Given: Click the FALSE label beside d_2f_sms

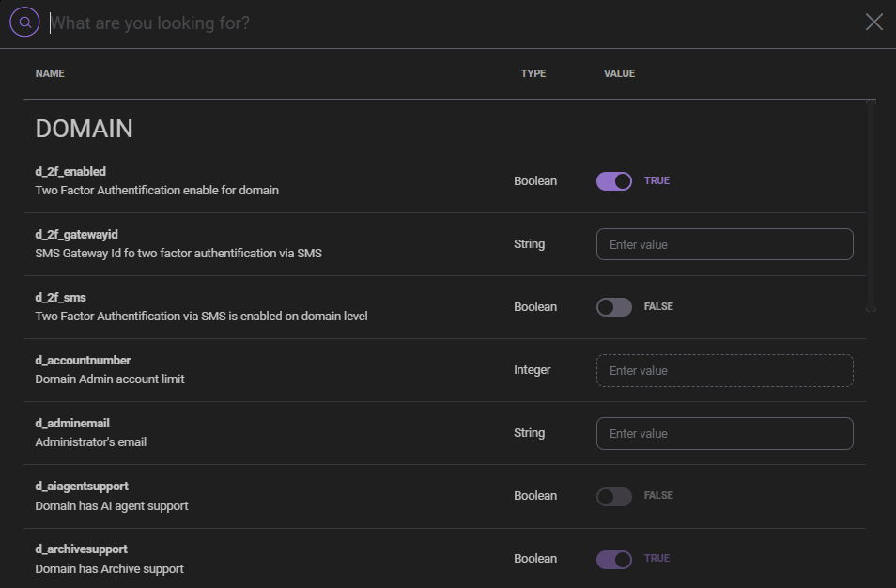Looking at the screenshot, I should coord(657,306).
